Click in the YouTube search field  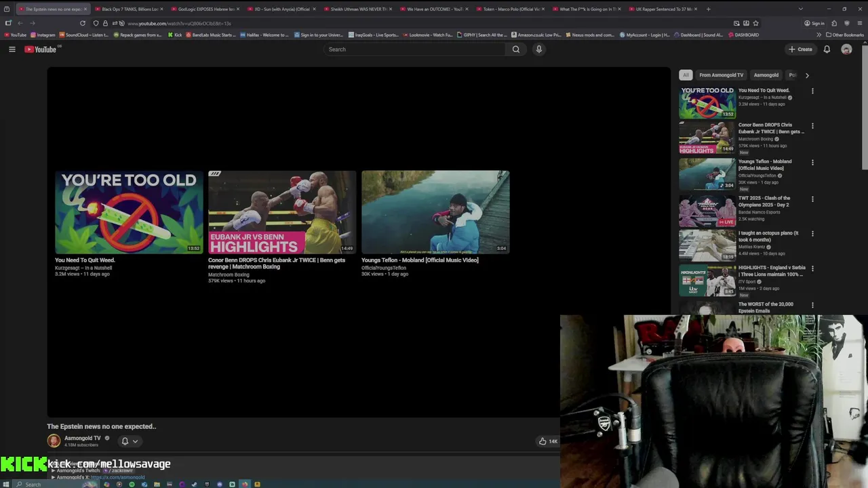pos(415,49)
